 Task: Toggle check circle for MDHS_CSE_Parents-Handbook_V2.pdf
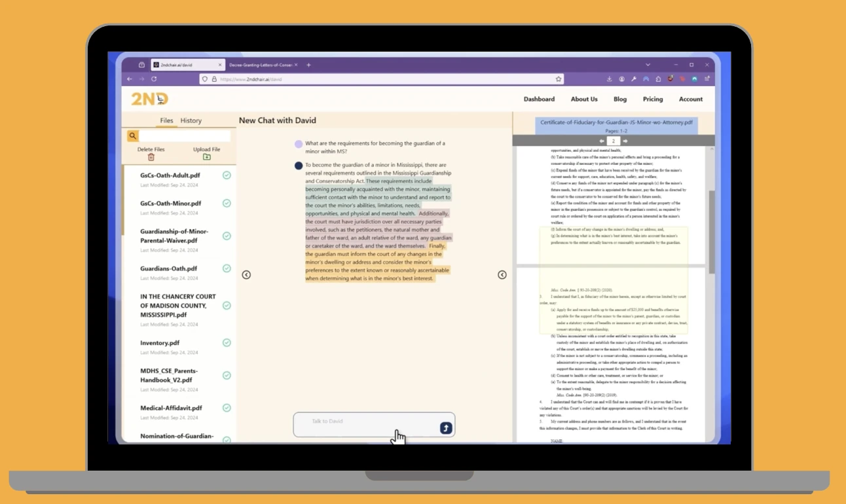click(x=227, y=375)
